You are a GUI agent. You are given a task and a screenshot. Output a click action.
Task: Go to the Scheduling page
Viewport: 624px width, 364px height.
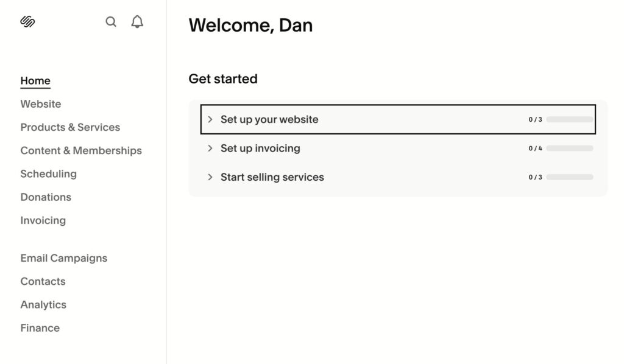(x=48, y=173)
